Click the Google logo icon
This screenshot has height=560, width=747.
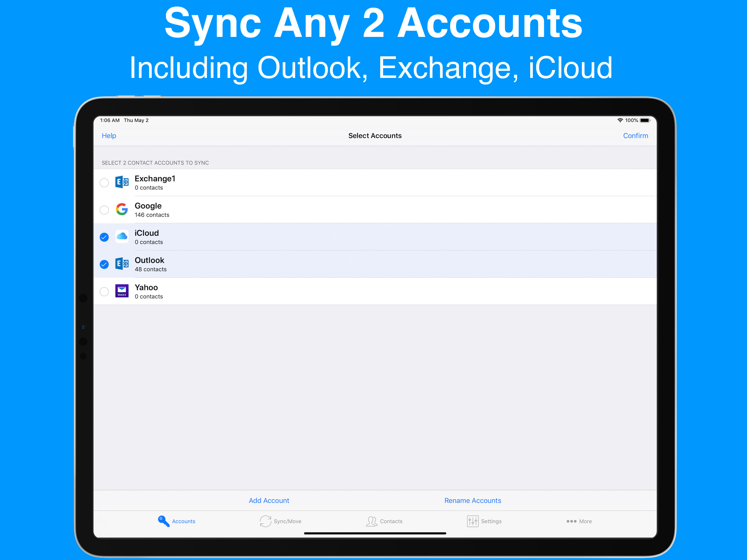tap(122, 209)
